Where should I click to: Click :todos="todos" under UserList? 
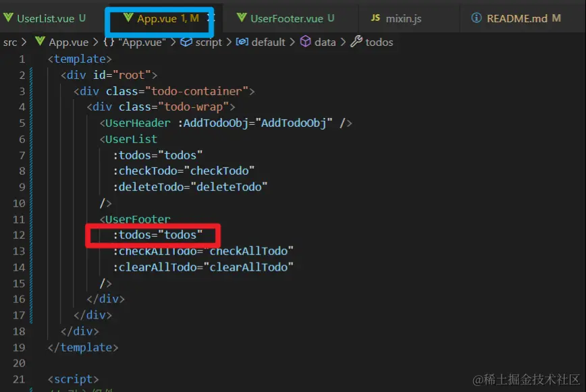click(158, 155)
